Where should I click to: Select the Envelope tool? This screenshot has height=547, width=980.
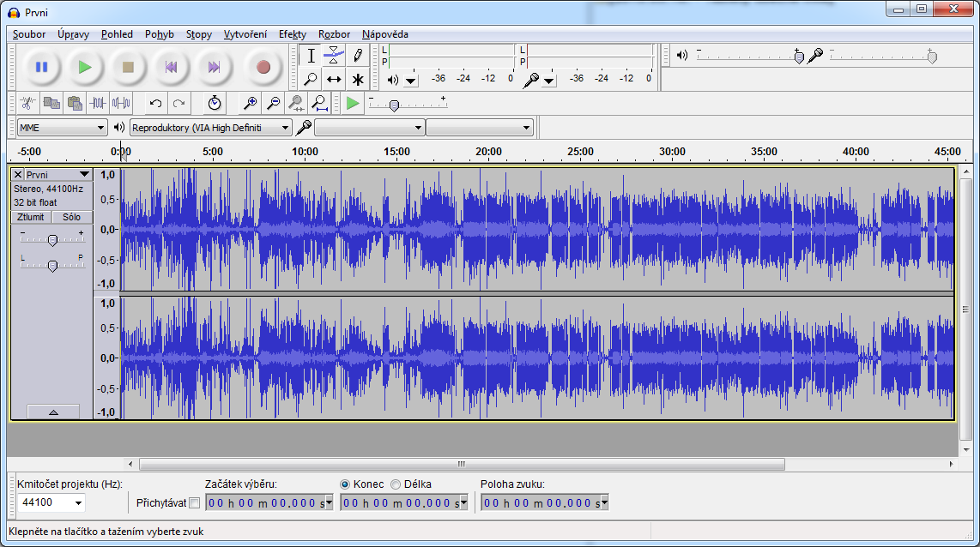coord(334,56)
